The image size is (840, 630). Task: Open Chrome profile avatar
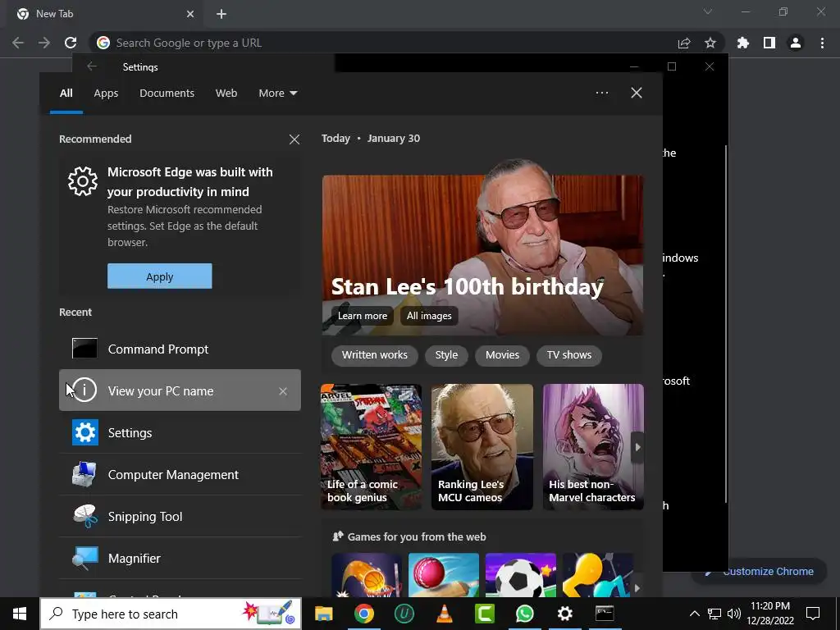pos(796,43)
